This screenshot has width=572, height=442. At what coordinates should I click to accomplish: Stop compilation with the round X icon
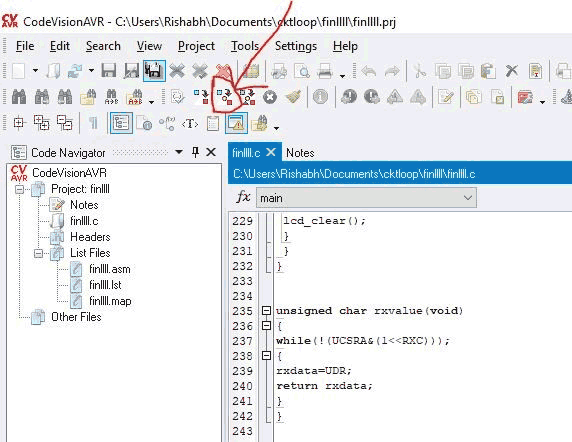(270, 97)
